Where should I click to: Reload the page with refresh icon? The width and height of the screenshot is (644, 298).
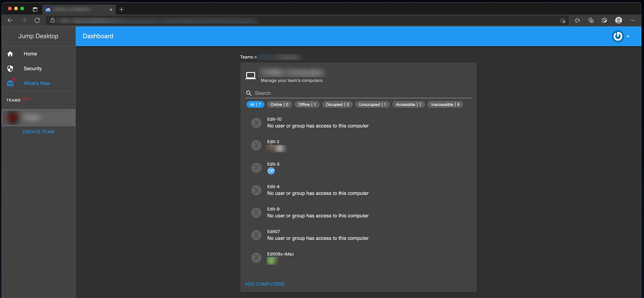click(37, 20)
